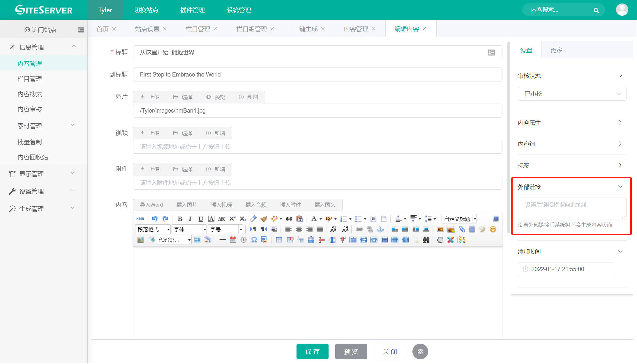Image resolution: width=637 pixels, height=364 pixels.
Task: Open the 插件管理 top menu
Action: click(193, 10)
